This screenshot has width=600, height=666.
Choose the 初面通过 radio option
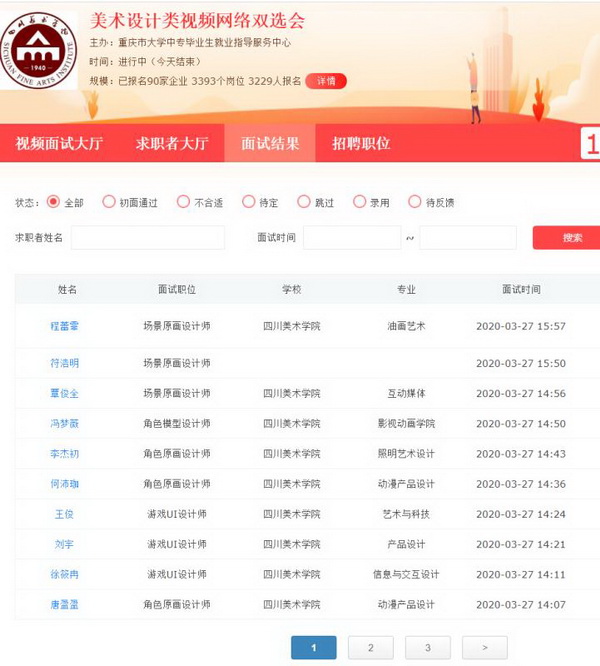coord(109,202)
